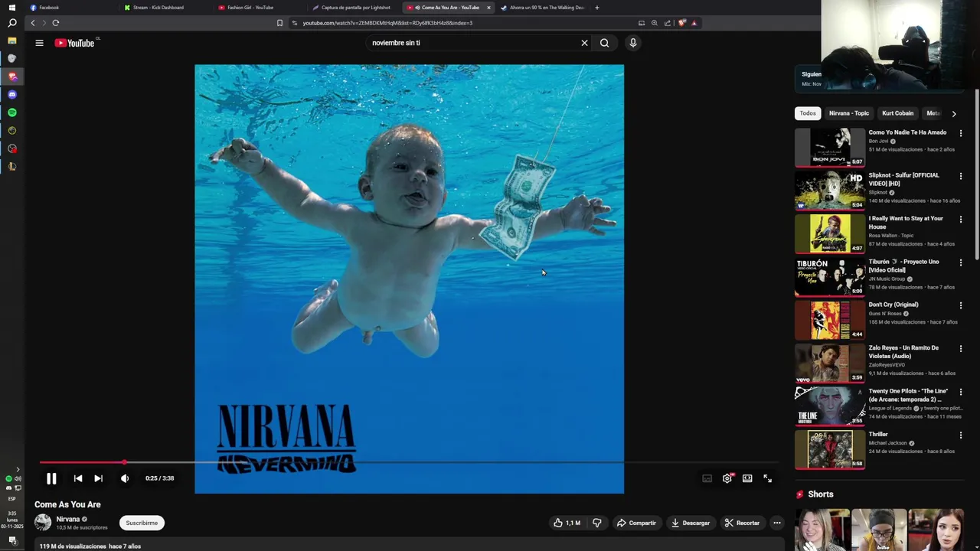This screenshot has height=551, width=980.
Task: Like the video with 1,1 M likes
Action: (567, 523)
